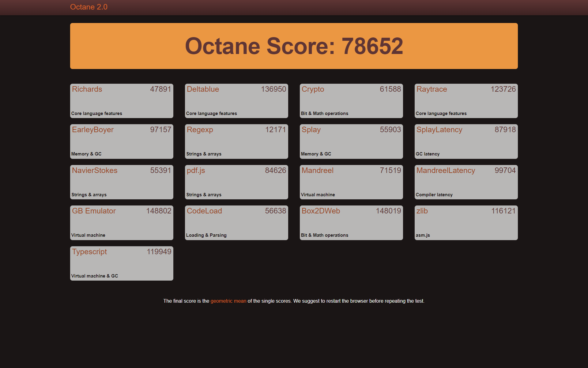This screenshot has width=588, height=368.
Task: Select the GB Emulator score 148802
Action: 159,211
